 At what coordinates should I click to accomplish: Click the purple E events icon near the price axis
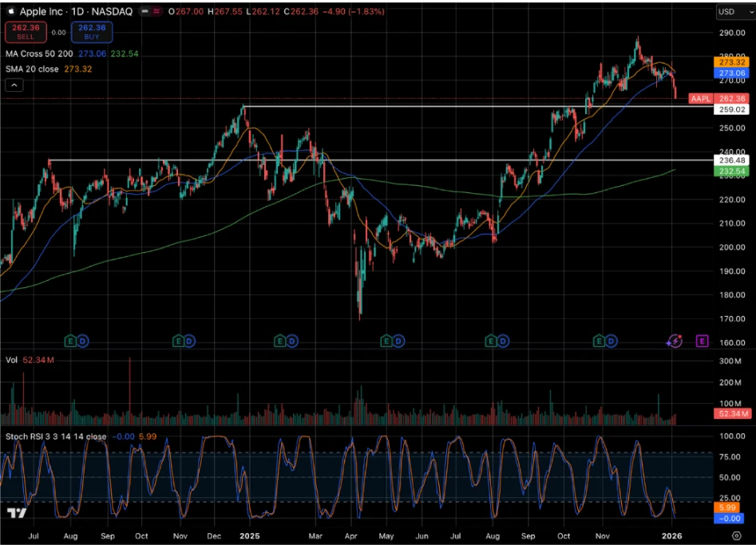tap(702, 341)
